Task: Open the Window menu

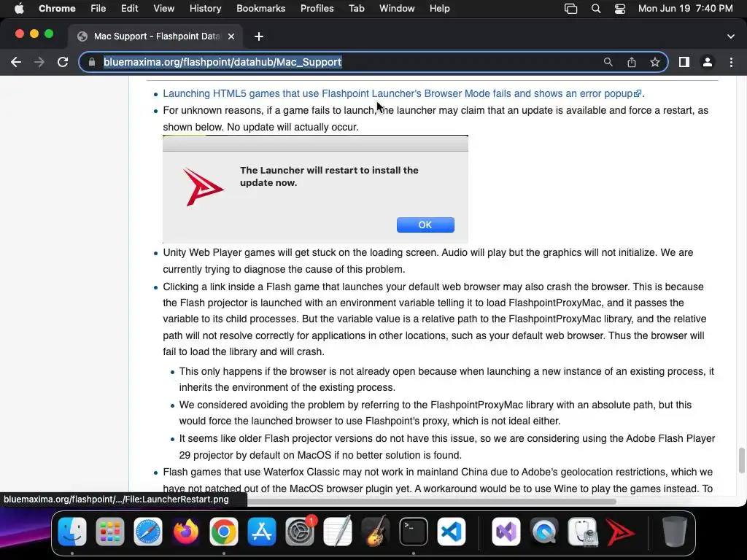Action: point(397,9)
